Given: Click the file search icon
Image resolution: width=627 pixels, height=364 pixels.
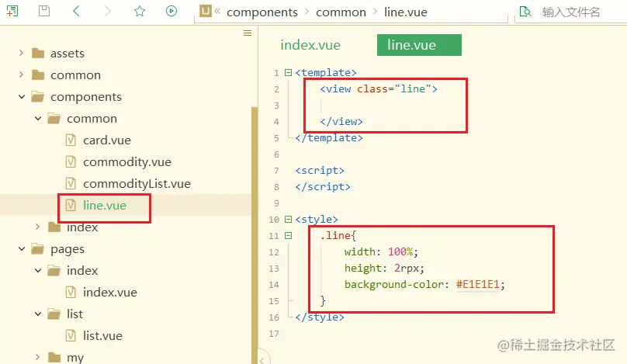Looking at the screenshot, I should [x=525, y=11].
